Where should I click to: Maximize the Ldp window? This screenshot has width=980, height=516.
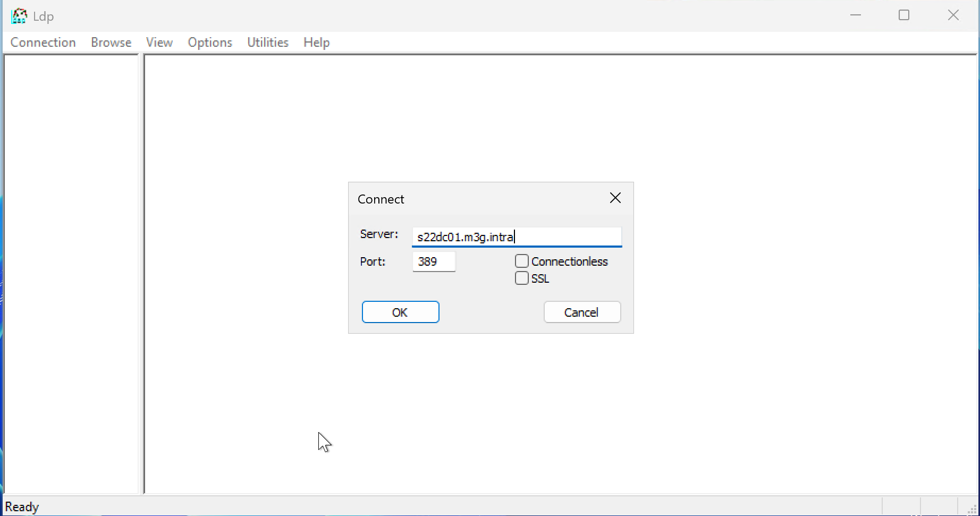(903, 15)
